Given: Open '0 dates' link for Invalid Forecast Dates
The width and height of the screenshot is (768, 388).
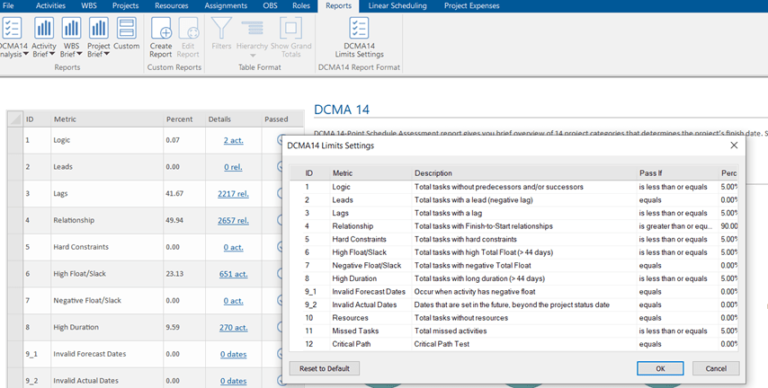Looking at the screenshot, I should click(x=233, y=354).
